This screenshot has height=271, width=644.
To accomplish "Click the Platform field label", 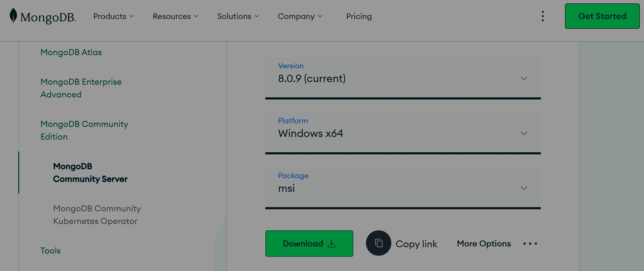I will tap(293, 121).
